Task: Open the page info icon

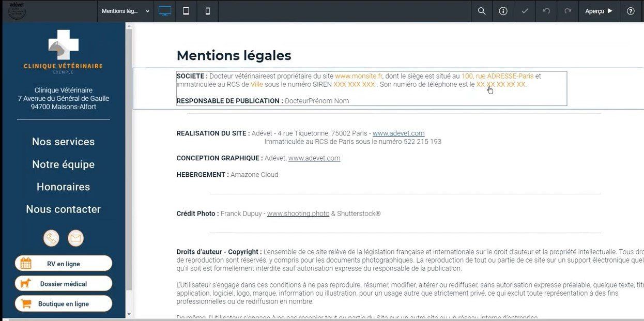Action: coord(503,11)
